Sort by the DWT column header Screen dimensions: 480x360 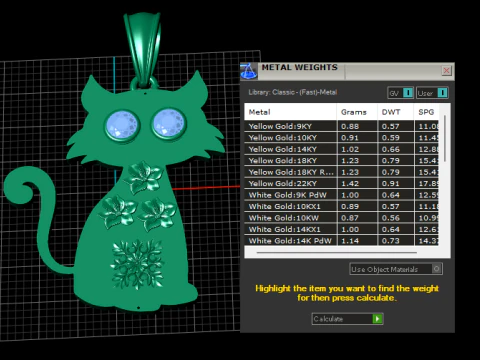[x=395, y=112]
